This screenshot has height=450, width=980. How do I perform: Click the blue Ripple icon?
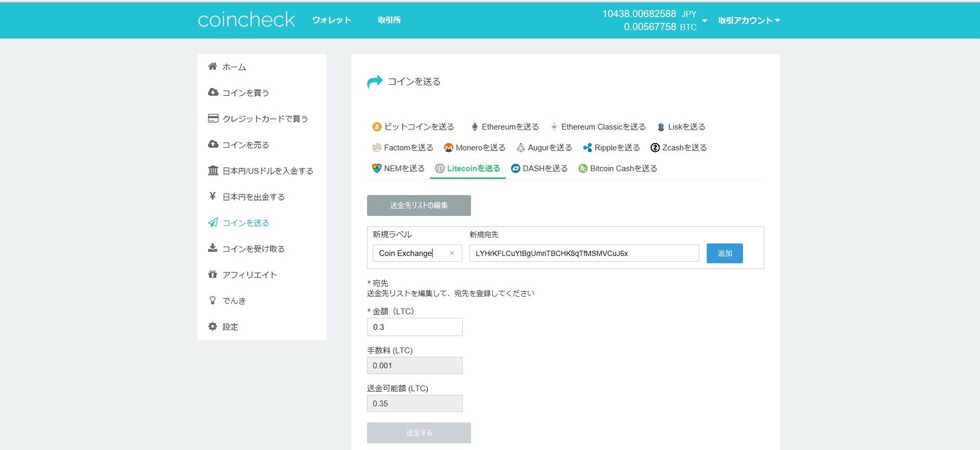tap(587, 147)
